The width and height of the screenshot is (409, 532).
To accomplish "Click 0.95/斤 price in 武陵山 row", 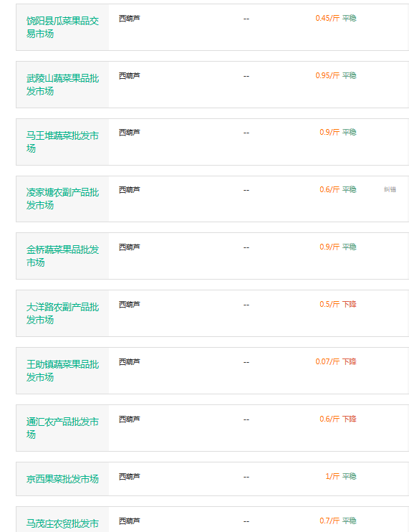I will [327, 76].
